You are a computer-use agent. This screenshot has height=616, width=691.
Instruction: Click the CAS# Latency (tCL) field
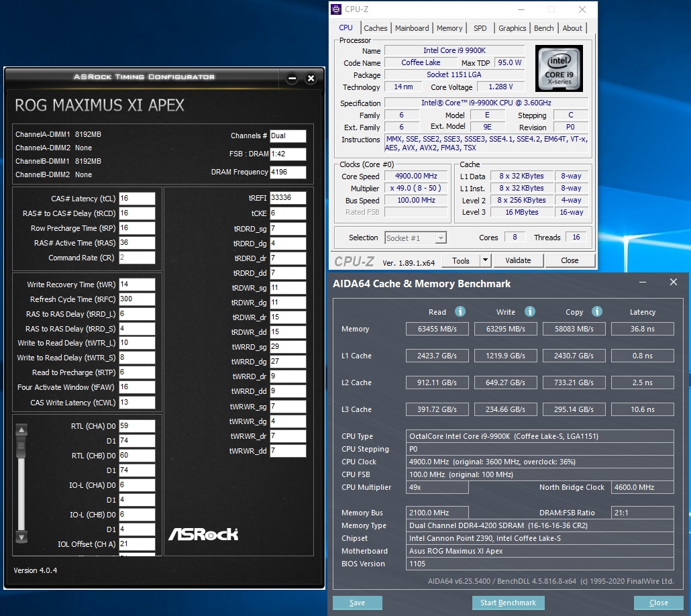point(137,199)
